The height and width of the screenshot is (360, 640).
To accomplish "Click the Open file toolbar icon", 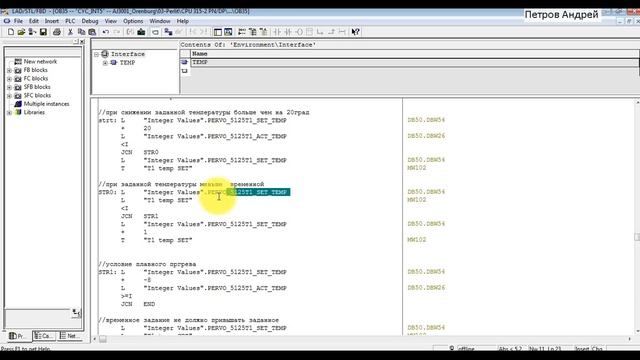I will point(21,32).
